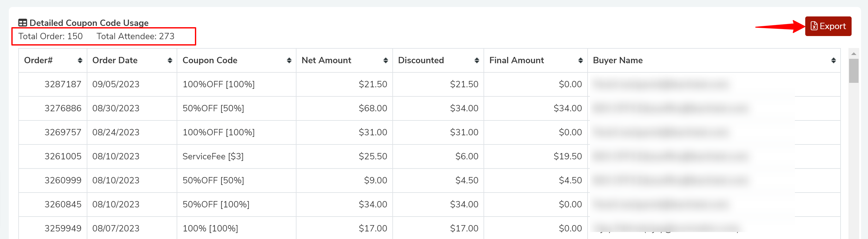The width and height of the screenshot is (868, 239).
Task: Sort table by Coupon Code arrows
Action: click(x=289, y=60)
